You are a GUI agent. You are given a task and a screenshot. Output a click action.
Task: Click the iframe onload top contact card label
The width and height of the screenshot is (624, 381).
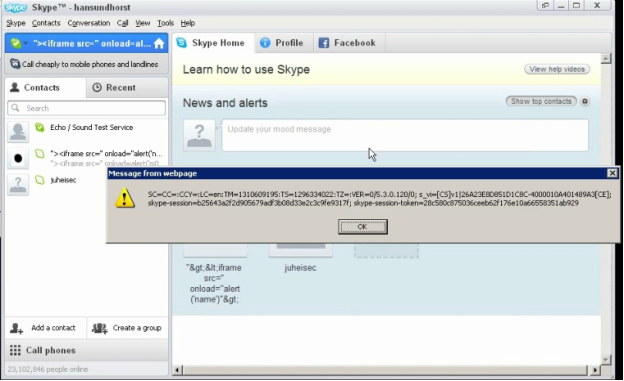pyautogui.click(x=214, y=283)
